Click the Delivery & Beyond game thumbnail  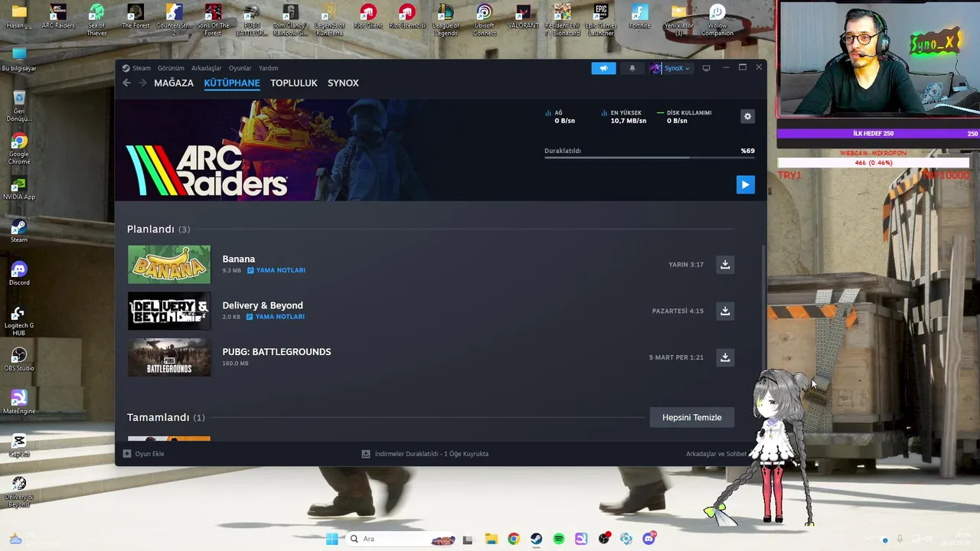click(x=169, y=311)
